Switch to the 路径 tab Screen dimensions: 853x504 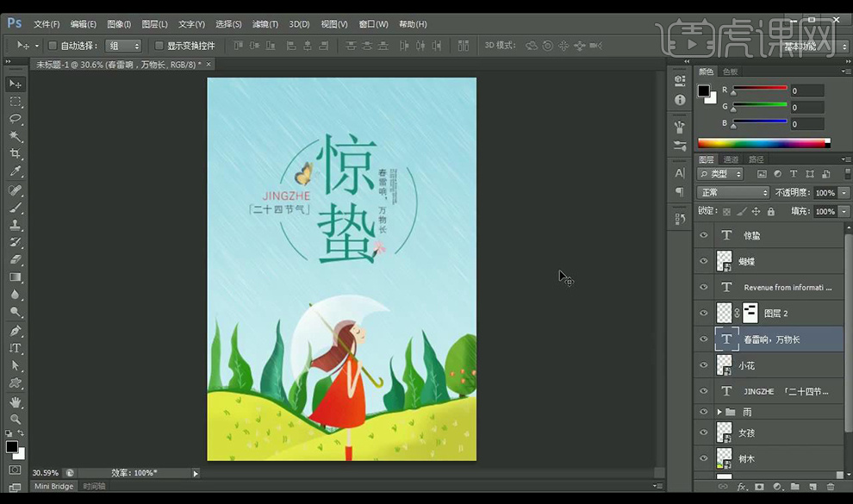click(756, 159)
